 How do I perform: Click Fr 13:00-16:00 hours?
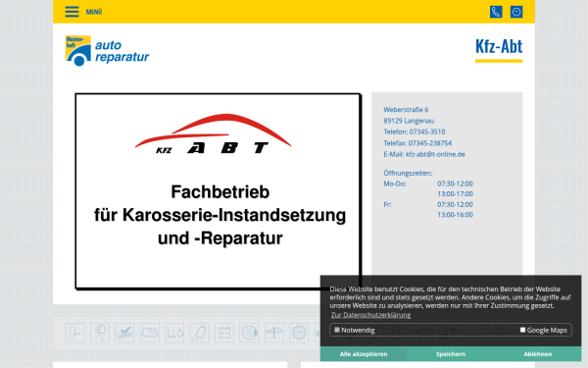click(455, 215)
